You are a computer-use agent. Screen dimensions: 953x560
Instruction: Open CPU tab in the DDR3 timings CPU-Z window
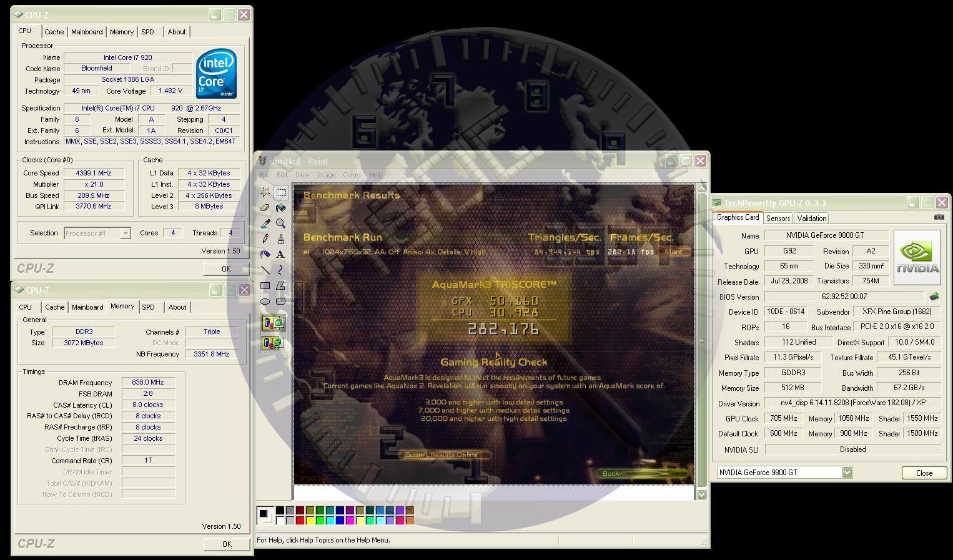pos(26,307)
